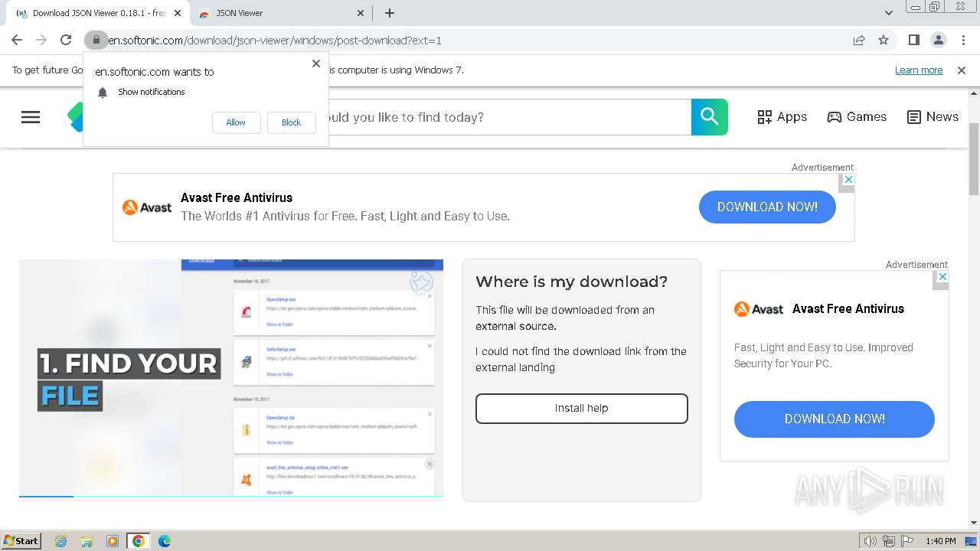Open the Windows Start menu

point(21,540)
